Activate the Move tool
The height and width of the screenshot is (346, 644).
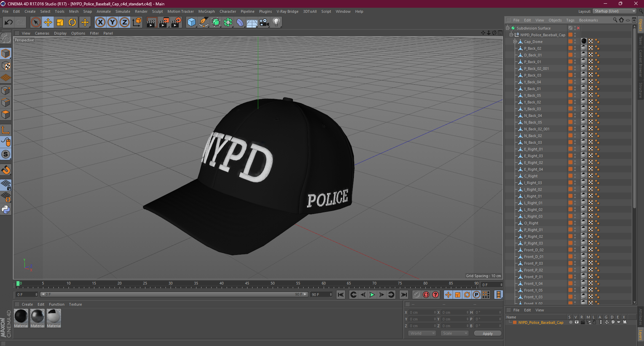coord(48,23)
